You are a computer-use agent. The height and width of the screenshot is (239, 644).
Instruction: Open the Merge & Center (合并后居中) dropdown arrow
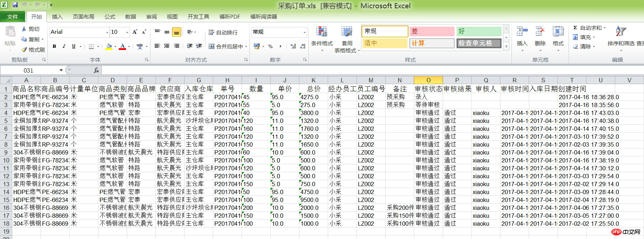pos(246,46)
